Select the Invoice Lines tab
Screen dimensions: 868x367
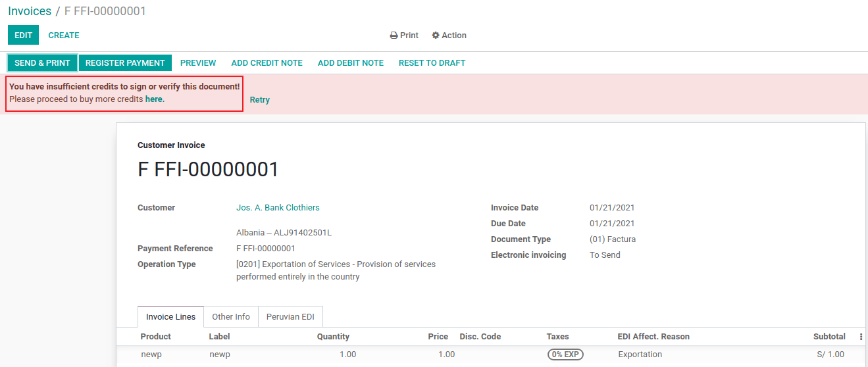[170, 317]
